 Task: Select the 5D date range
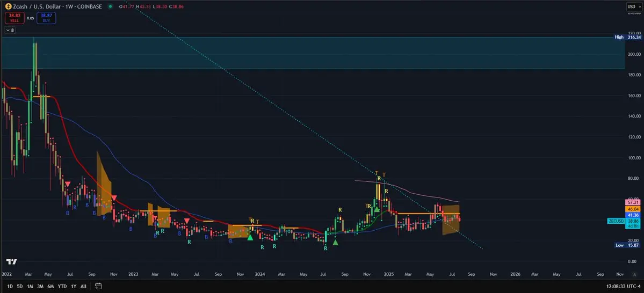click(x=20, y=287)
